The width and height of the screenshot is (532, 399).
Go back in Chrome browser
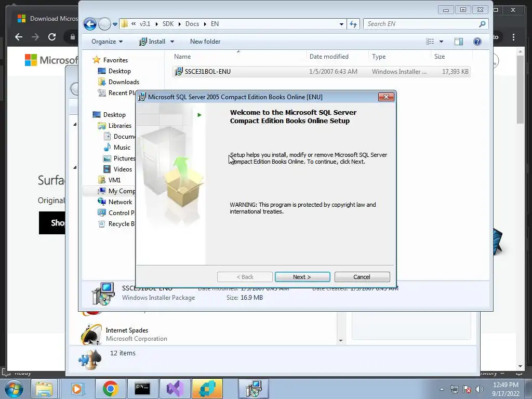[x=19, y=37]
